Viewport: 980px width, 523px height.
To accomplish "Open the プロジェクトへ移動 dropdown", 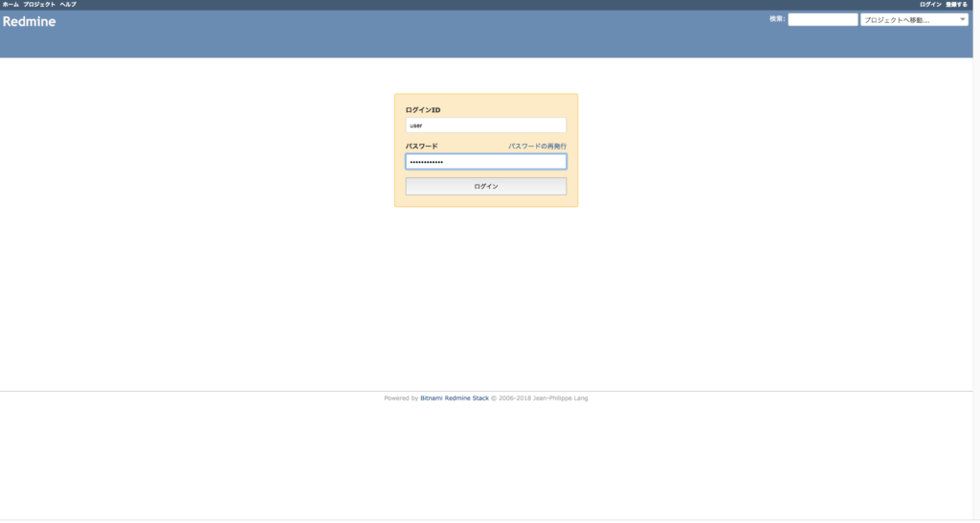I will click(909, 19).
